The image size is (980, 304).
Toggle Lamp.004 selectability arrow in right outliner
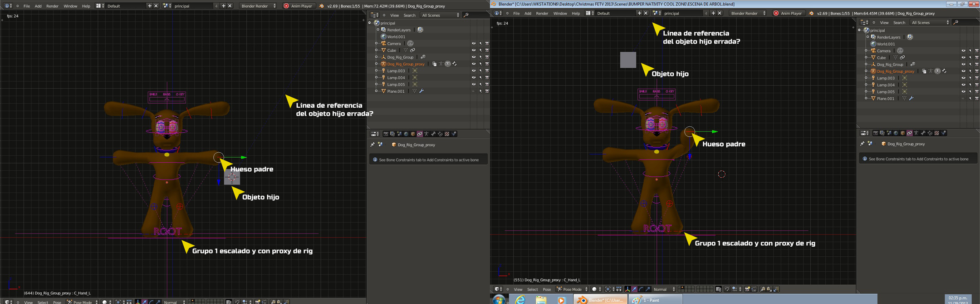click(970, 85)
